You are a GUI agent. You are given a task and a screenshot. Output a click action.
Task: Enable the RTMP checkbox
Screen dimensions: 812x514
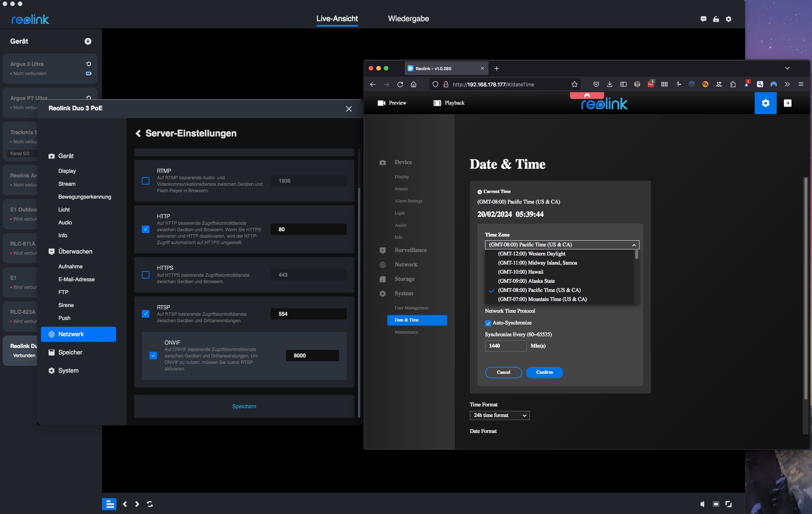[x=146, y=181]
